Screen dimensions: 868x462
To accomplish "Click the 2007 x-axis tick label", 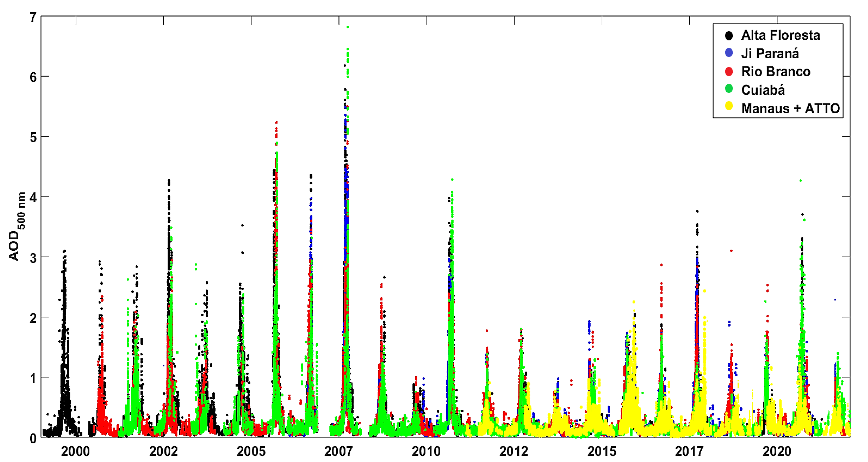I will click(x=338, y=451).
